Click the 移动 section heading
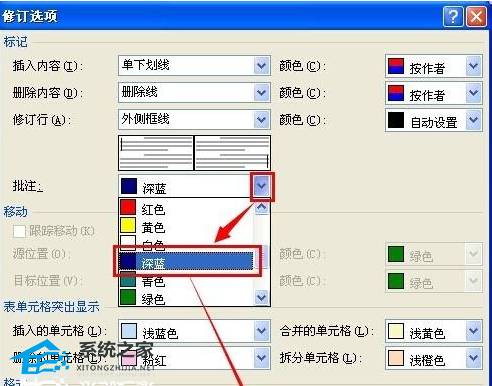The image size is (492, 386). tap(15, 211)
